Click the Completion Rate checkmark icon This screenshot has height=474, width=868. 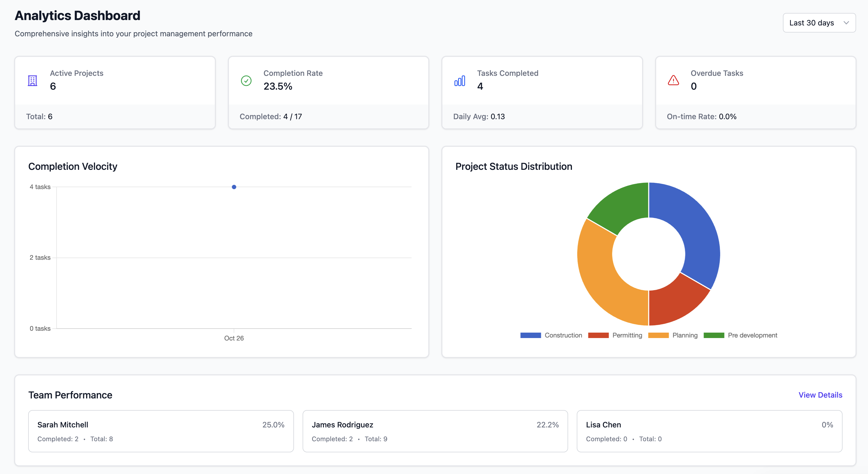(x=246, y=80)
